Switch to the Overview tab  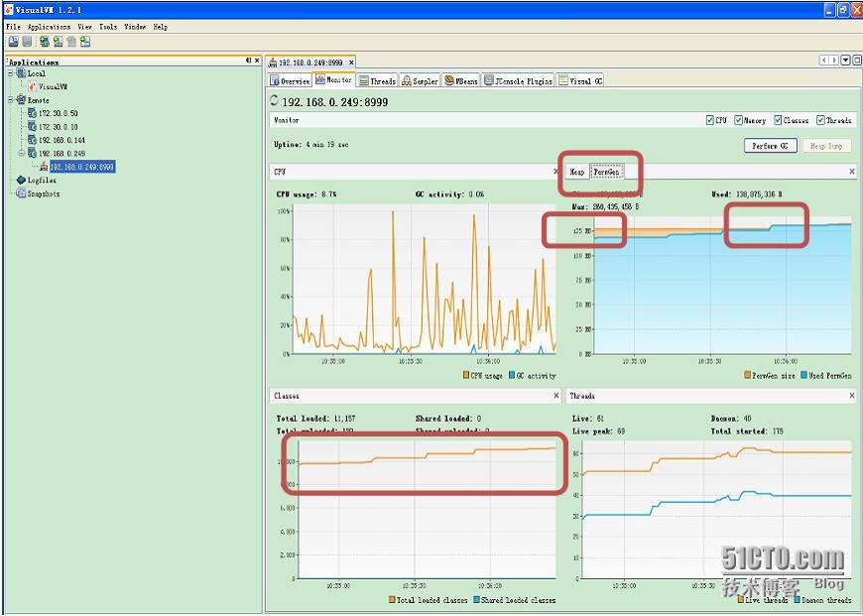coord(290,81)
